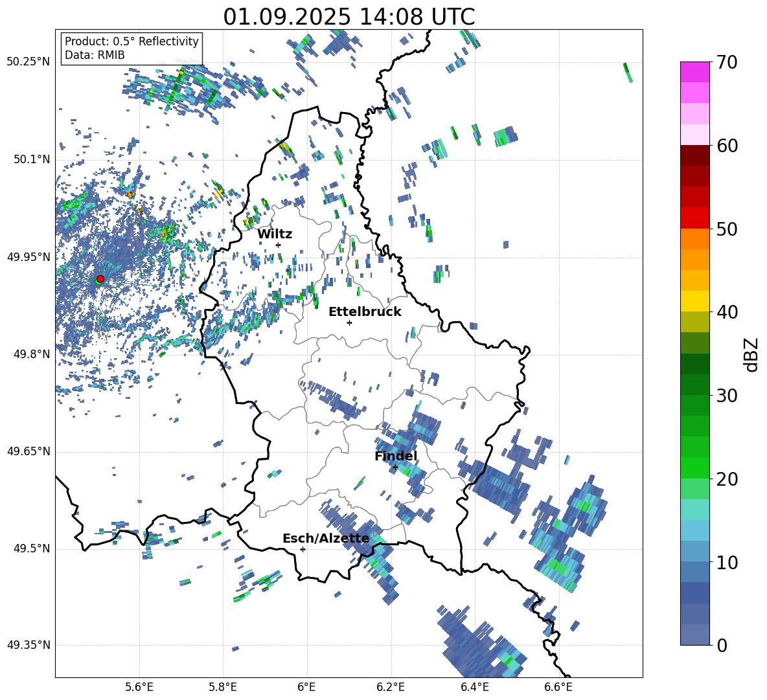
Task: Click the dBZ colorbar axis label
Action: click(x=751, y=354)
